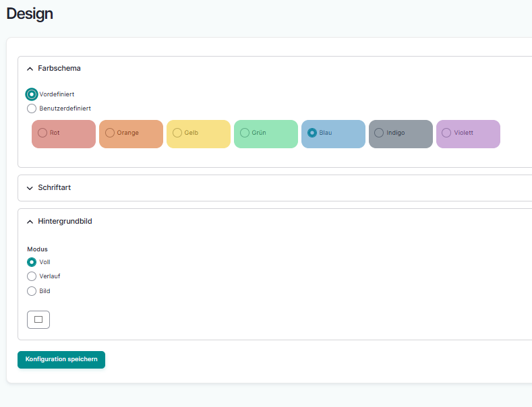Click the Farbschema header title

59,69
